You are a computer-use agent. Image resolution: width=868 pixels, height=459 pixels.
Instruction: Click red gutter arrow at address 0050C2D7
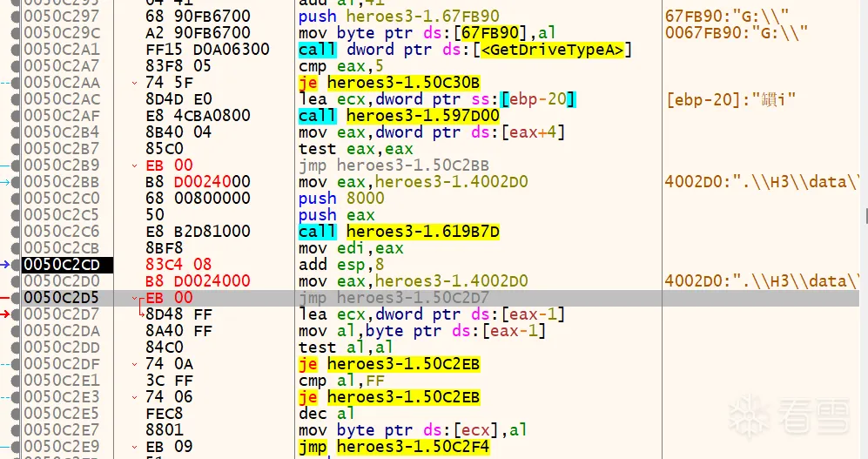pos(8,314)
